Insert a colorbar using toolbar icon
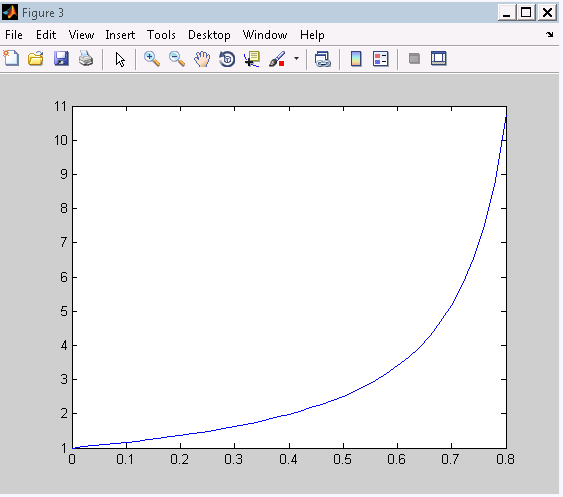Viewport: 563px width, 497px height. [x=356, y=59]
